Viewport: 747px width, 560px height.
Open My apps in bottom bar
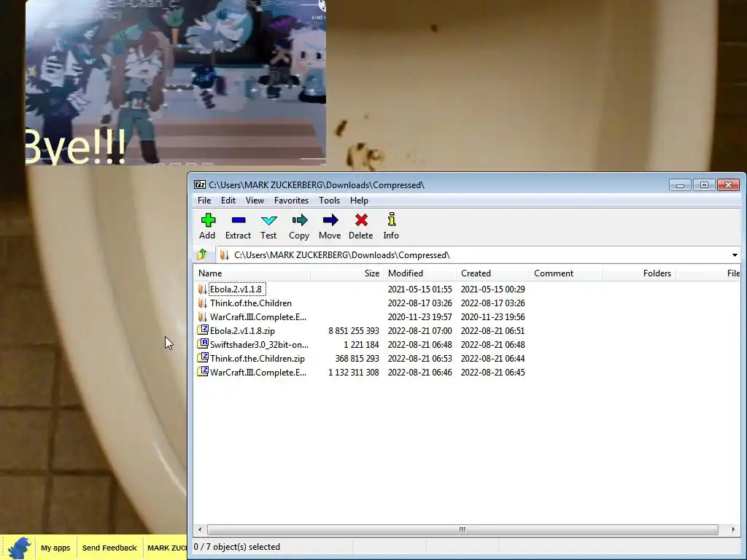55,548
